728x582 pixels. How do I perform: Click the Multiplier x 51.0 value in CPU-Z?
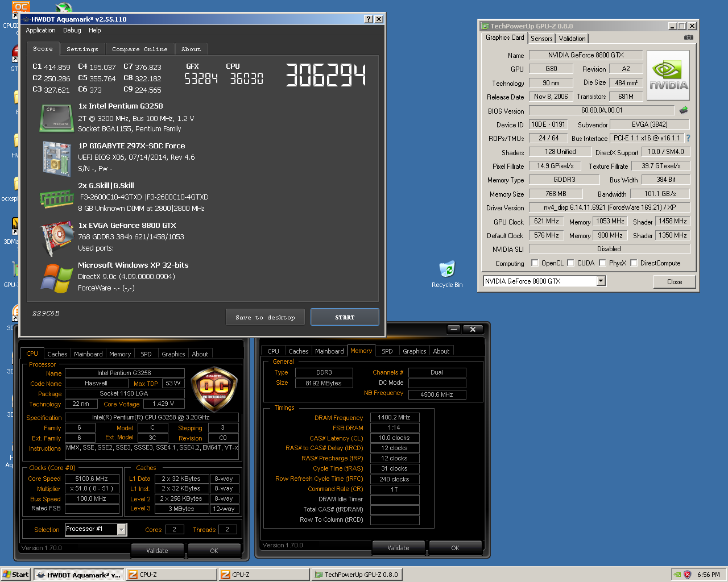tap(92, 488)
